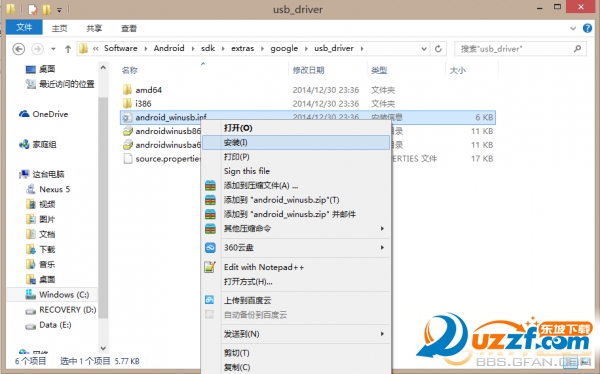
Task: Click the android_winusb.inf file icon
Action: click(127, 117)
